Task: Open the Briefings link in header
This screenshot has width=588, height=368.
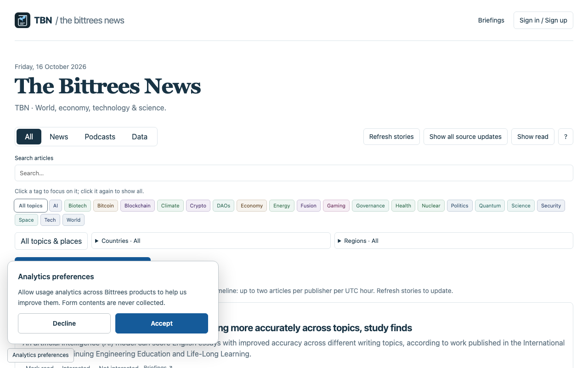Action: point(491,20)
